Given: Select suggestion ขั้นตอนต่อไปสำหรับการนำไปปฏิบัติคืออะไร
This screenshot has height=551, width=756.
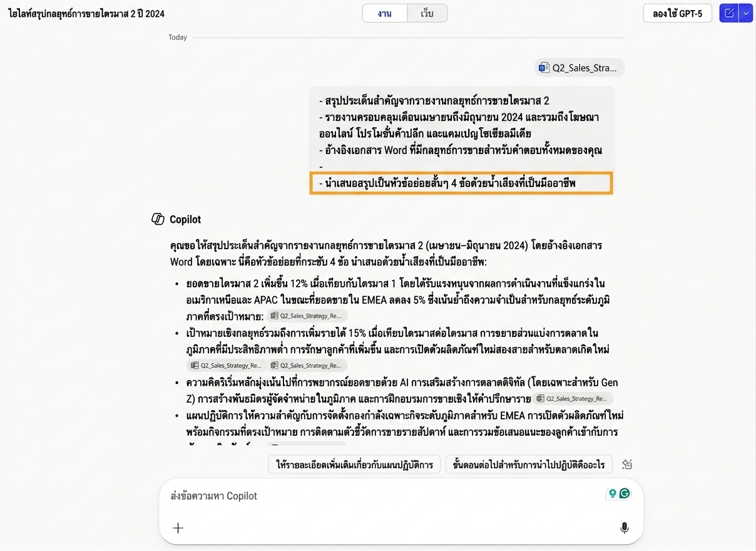Looking at the screenshot, I should tap(529, 465).
